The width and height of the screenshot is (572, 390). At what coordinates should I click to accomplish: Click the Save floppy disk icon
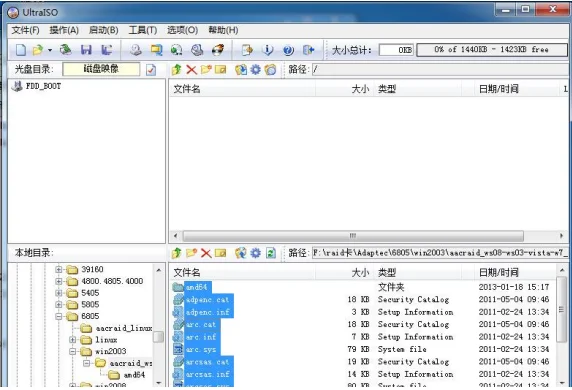pyautogui.click(x=86, y=50)
